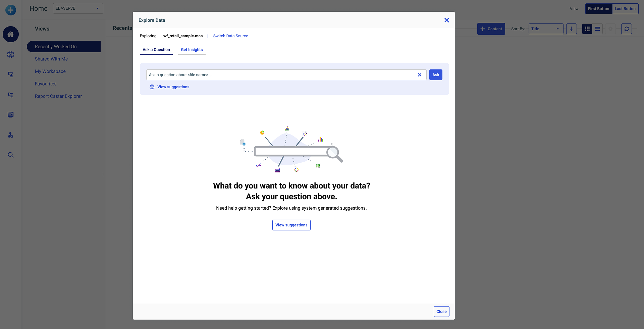This screenshot has height=329, width=644.
Task: Click the Recents heading
Action: click(x=122, y=28)
